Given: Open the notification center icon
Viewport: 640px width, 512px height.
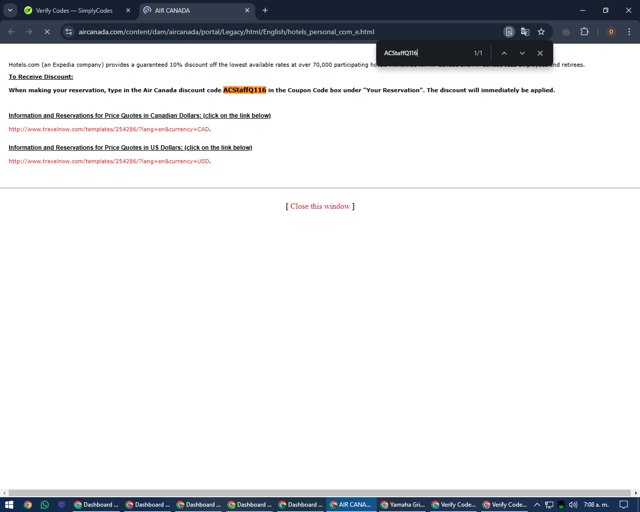Looking at the screenshot, I should [624, 505].
